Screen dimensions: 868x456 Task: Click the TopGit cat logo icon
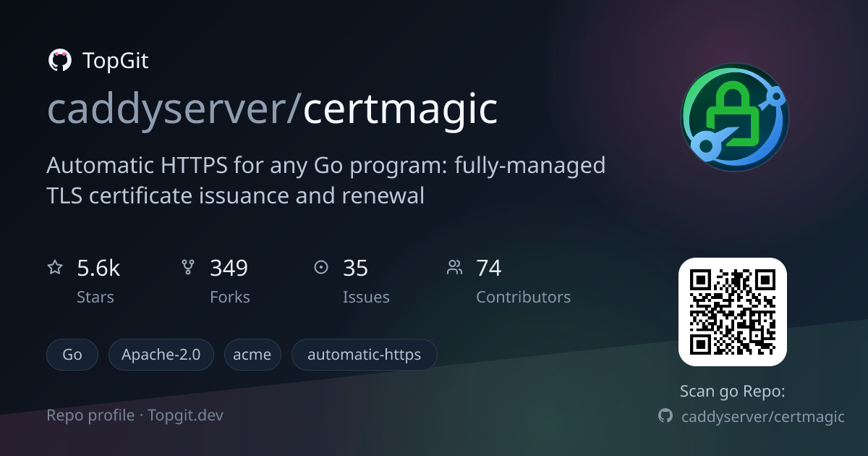59,61
